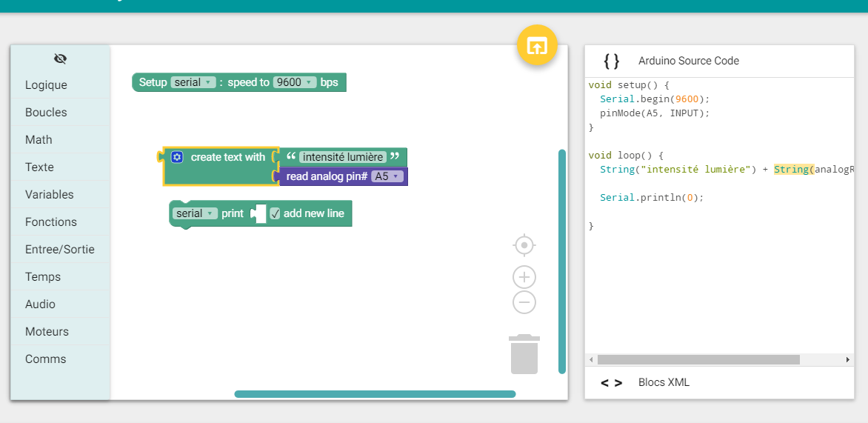This screenshot has height=423, width=868.
Task: Open the serial dropdown in print block
Action: coord(195,213)
